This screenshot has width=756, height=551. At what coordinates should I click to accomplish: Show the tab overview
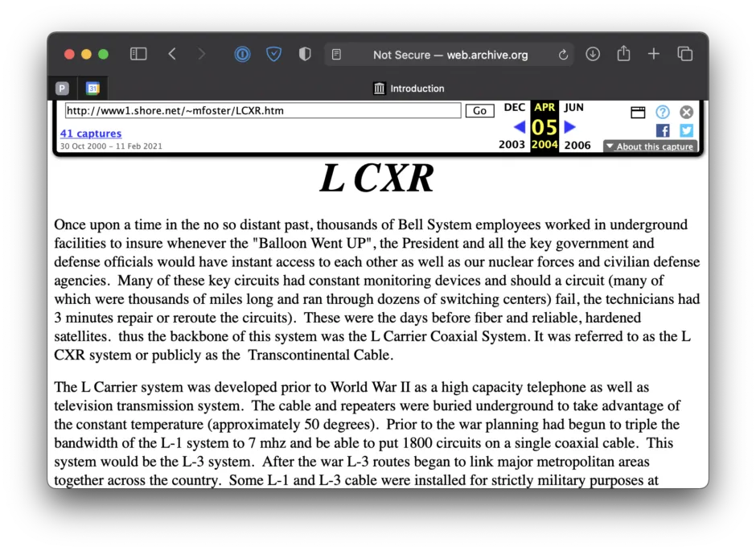(x=685, y=54)
